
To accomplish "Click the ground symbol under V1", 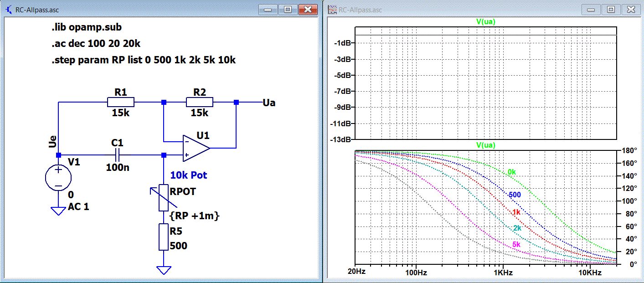I will (58, 211).
